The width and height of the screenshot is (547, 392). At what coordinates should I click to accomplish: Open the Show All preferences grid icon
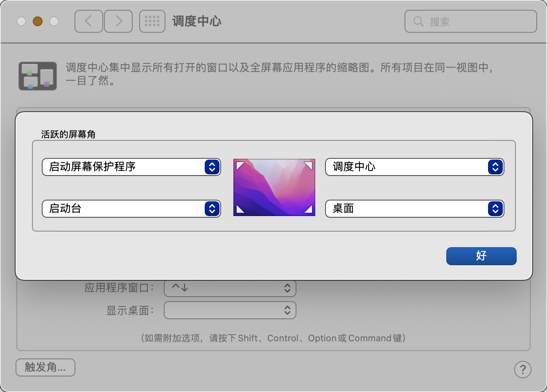point(152,21)
